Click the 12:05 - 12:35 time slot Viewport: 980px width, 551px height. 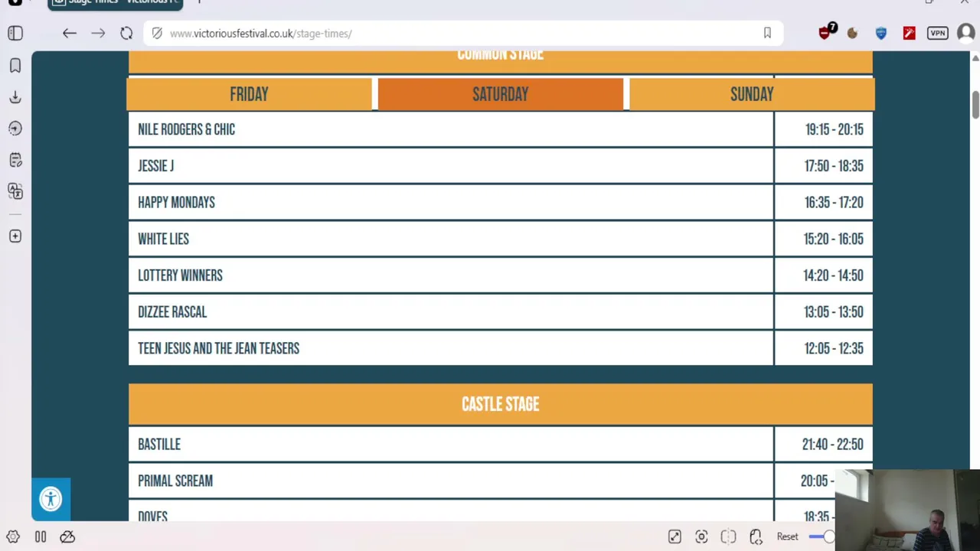(x=834, y=348)
